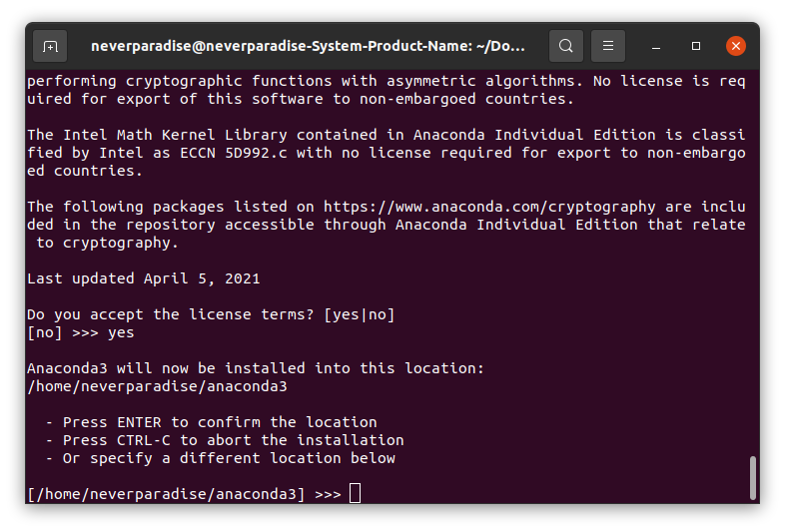Viewport: 785px width, 532px height.
Task: Click the '/home/neverparadise/anaconda3' path line
Action: [157, 386]
